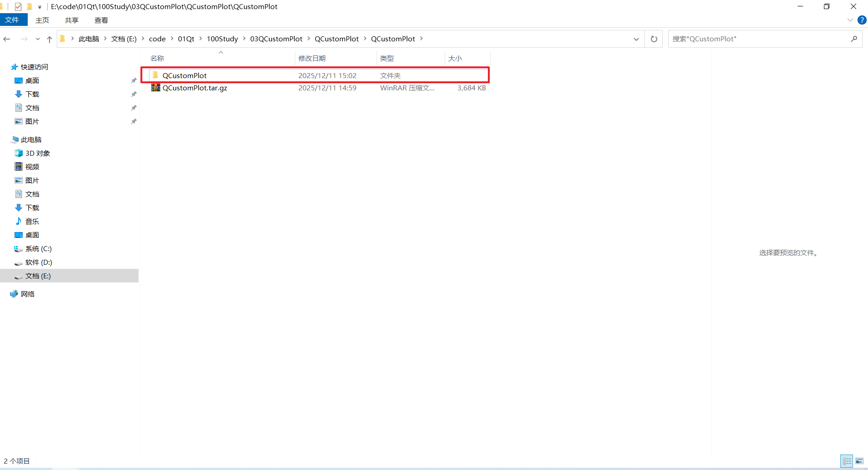Open pinned 桌面 under quick access
Screen dimensions: 868x470
(x=32, y=81)
